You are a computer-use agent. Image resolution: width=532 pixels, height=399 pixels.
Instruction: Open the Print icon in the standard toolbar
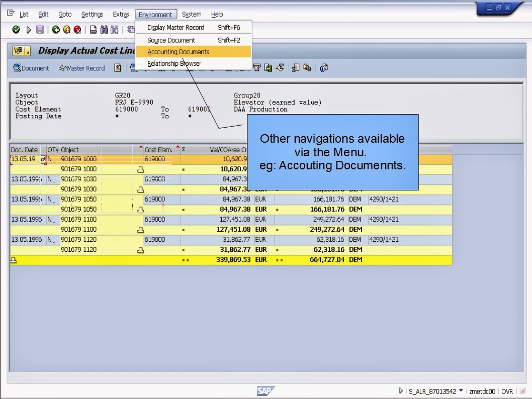(93, 30)
